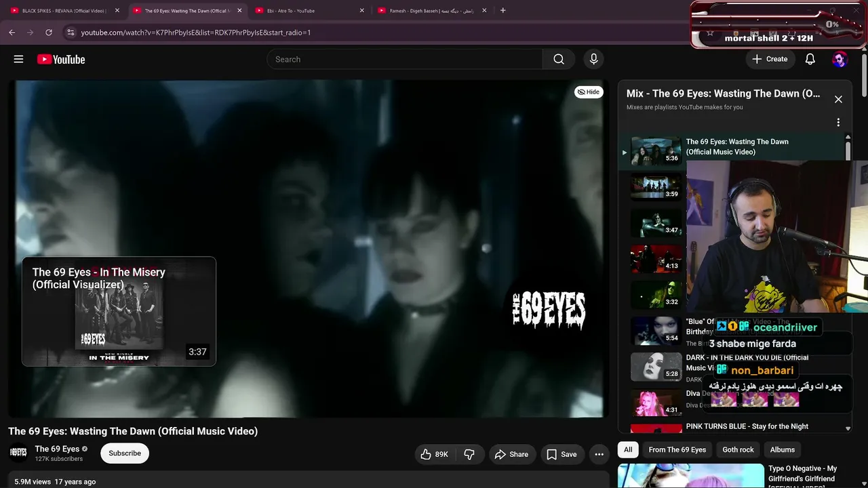Play the 5:54 Blue playlist video
The width and height of the screenshot is (868, 488).
pyautogui.click(x=656, y=331)
